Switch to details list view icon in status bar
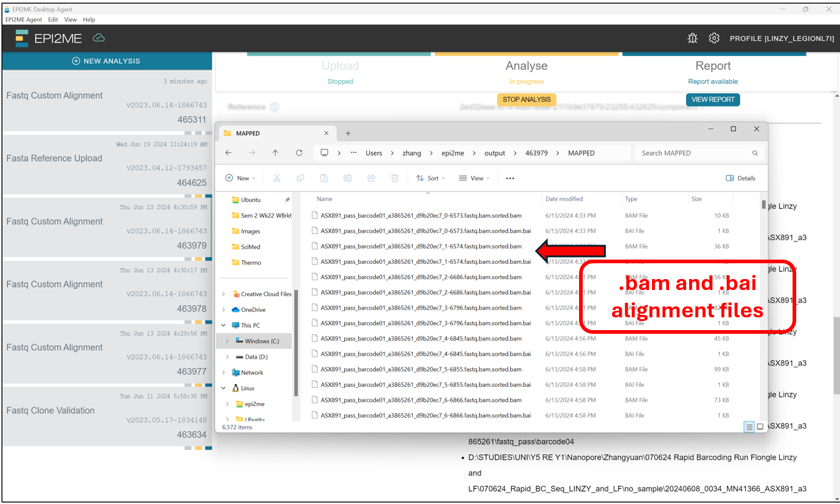Screen dimensions: 840x504 (749, 427)
